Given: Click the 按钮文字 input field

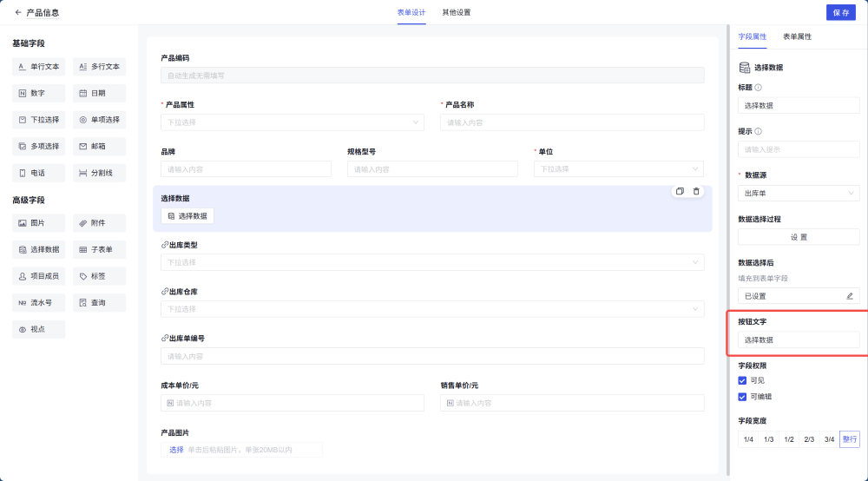Looking at the screenshot, I should coord(799,339).
